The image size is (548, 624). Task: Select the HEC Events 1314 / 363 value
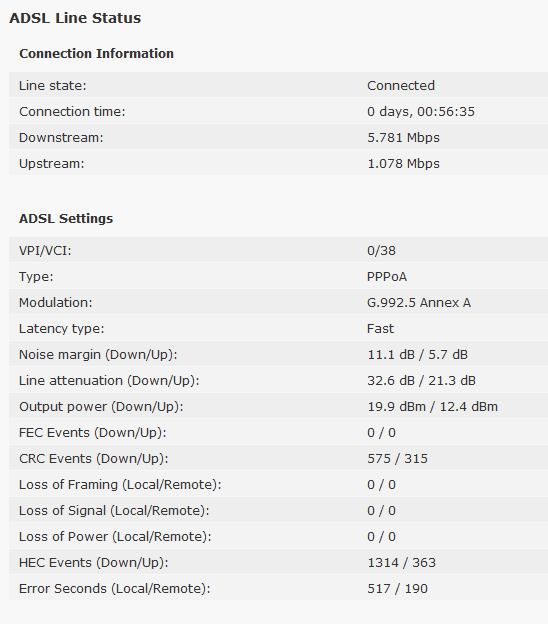[401, 563]
